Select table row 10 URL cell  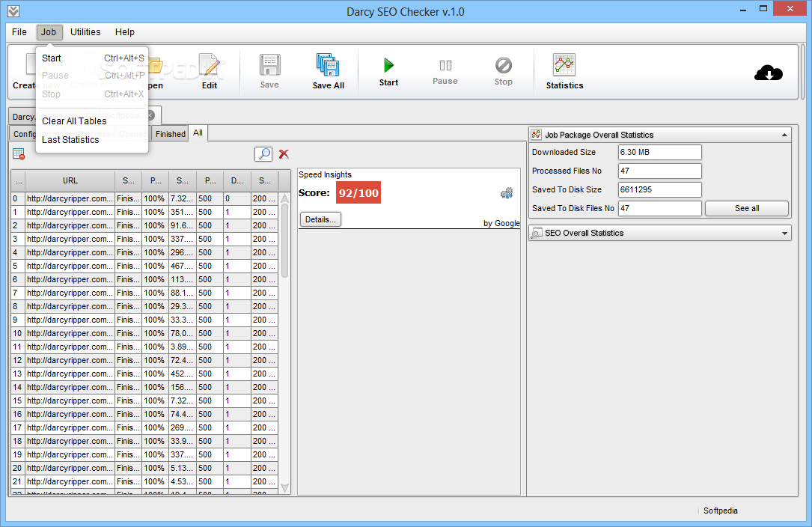pos(70,333)
